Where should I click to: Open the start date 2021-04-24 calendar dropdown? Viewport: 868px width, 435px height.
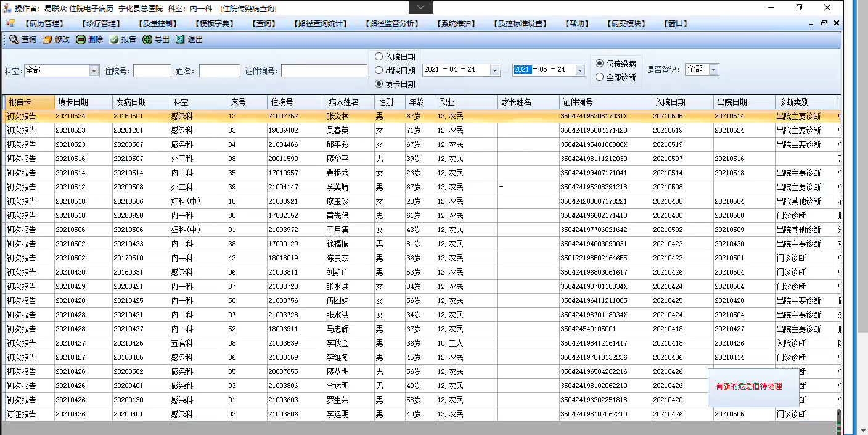tap(494, 70)
